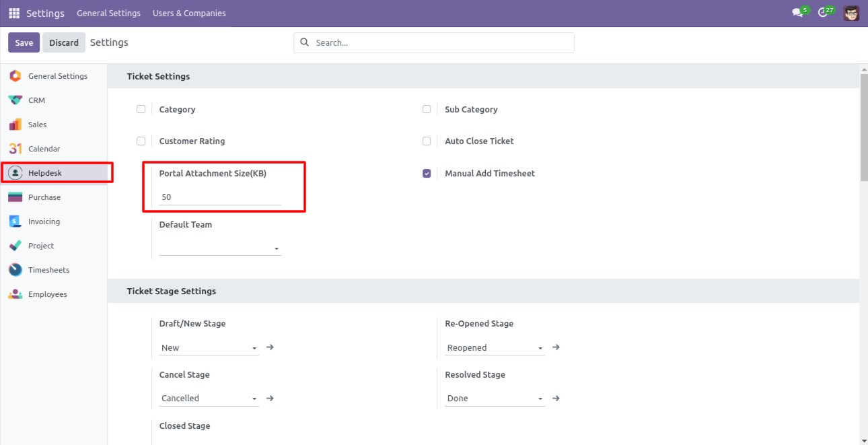Screen dimensions: 868x445
Task: Click the Calendar sidebar icon
Action: [x=15, y=149]
